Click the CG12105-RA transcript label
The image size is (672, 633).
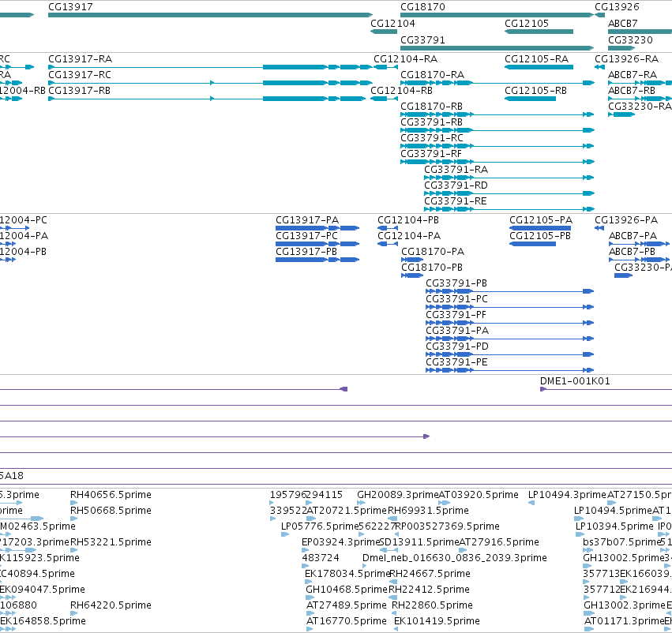click(x=536, y=59)
